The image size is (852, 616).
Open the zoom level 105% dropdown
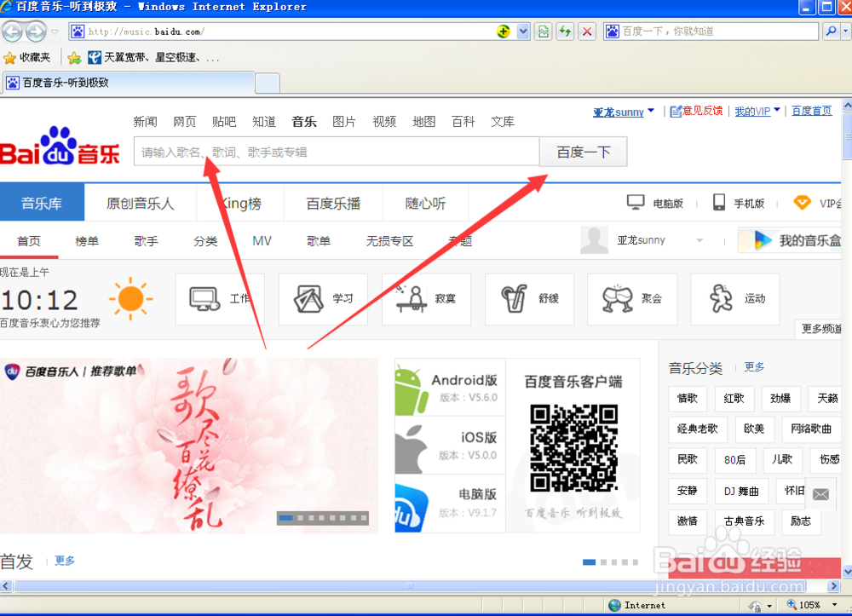[x=834, y=605]
